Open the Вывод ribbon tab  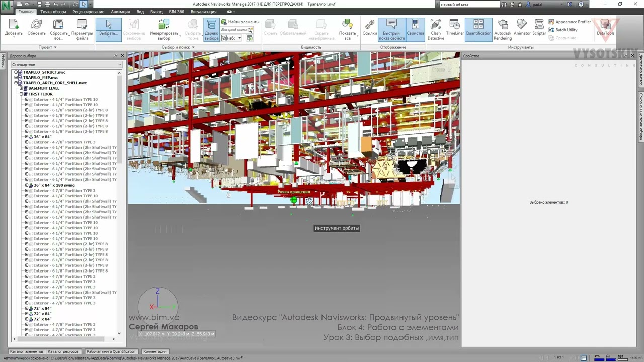[156, 12]
